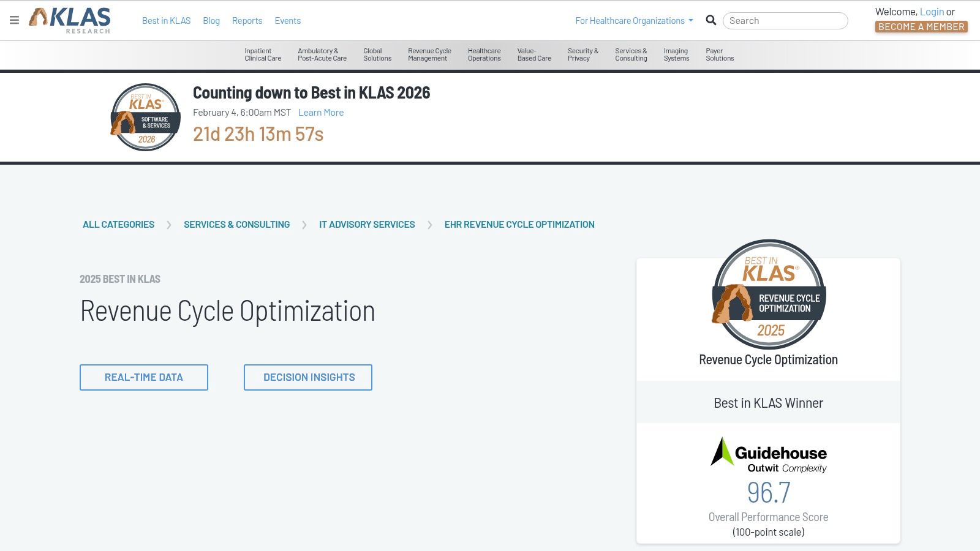Click the magnifying glass search icon
Viewport: 980px width, 551px height.
pos(711,20)
